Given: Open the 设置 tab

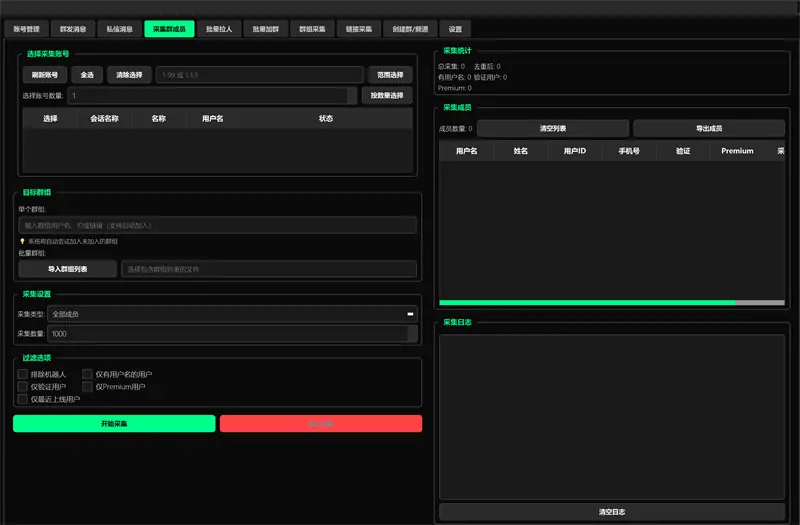Looking at the screenshot, I should click(x=455, y=29).
